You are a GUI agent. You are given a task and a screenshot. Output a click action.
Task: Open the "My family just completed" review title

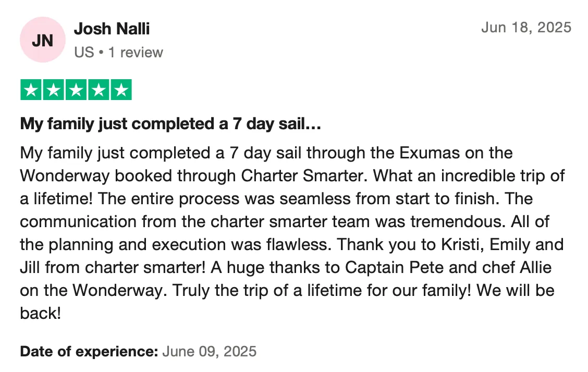click(x=170, y=124)
